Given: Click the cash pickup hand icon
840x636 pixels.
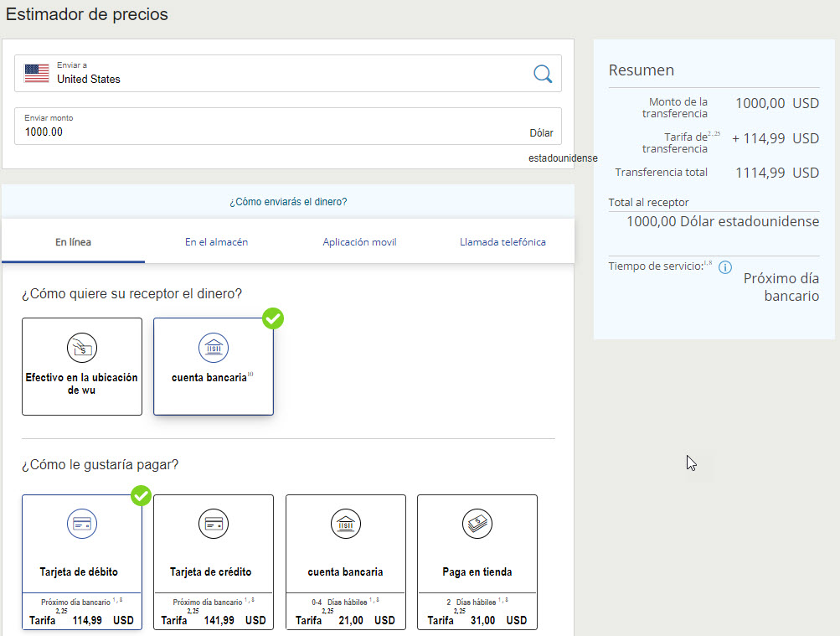Looking at the screenshot, I should point(82,348).
